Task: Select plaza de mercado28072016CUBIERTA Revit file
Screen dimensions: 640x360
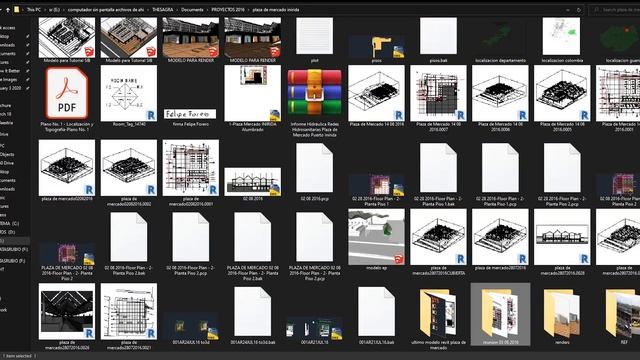Action: 438,237
